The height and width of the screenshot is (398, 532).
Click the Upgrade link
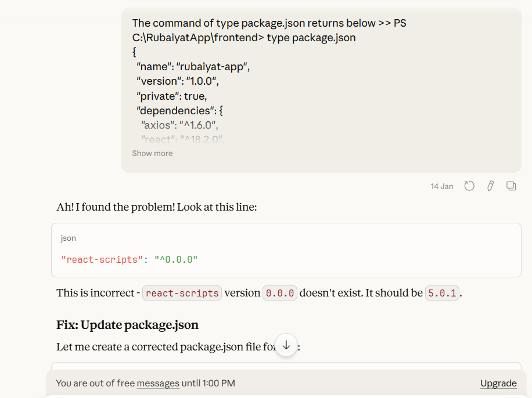pos(498,383)
